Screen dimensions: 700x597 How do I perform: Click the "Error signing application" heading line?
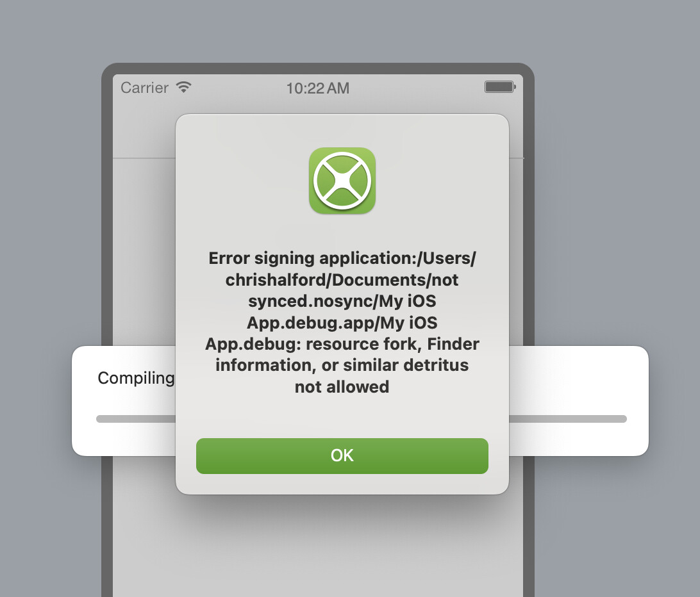pyautogui.click(x=342, y=258)
